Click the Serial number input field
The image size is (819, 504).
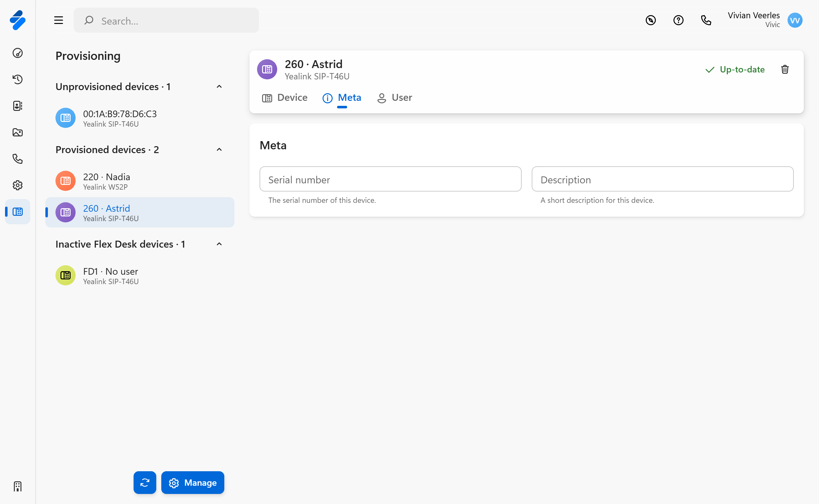click(x=390, y=179)
